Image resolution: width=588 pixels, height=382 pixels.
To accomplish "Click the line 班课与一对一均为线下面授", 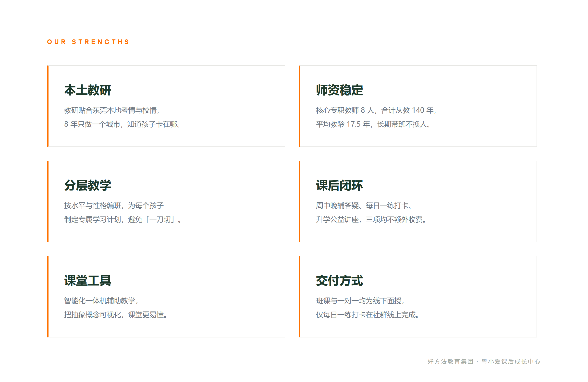I will (x=360, y=301).
